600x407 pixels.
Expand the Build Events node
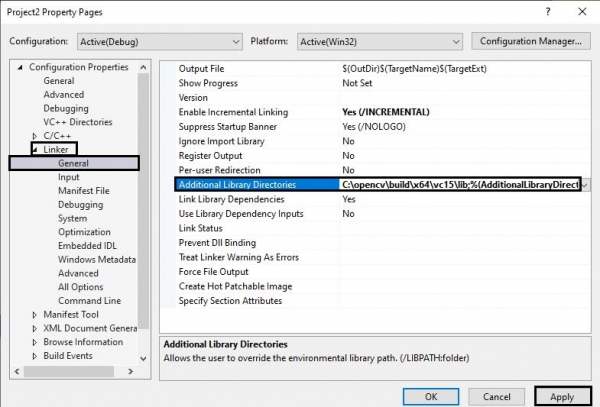(35, 356)
